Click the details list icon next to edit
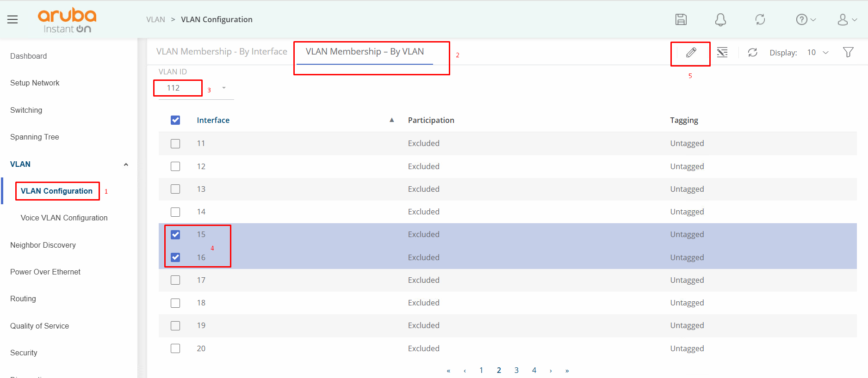 pyautogui.click(x=722, y=53)
